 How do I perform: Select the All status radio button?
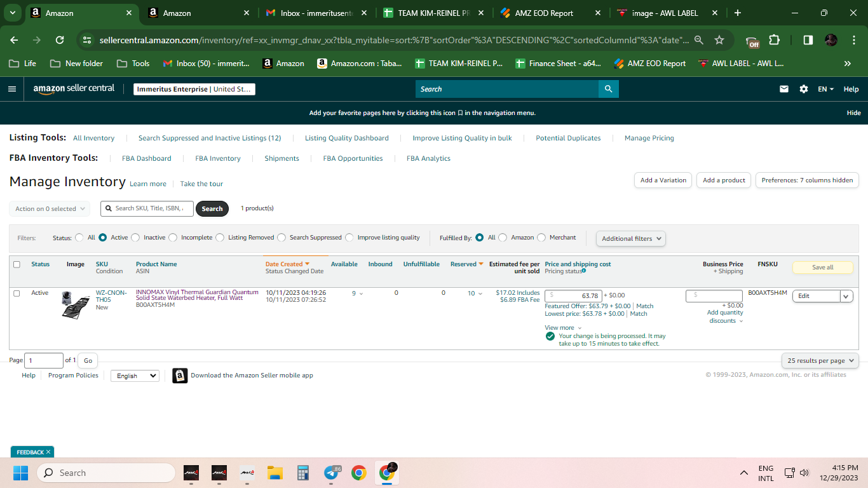point(79,238)
